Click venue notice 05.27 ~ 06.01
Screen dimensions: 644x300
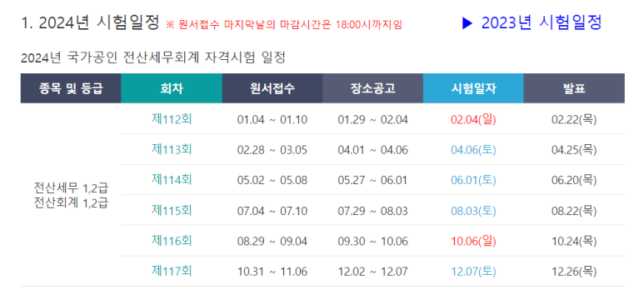[x=373, y=180]
